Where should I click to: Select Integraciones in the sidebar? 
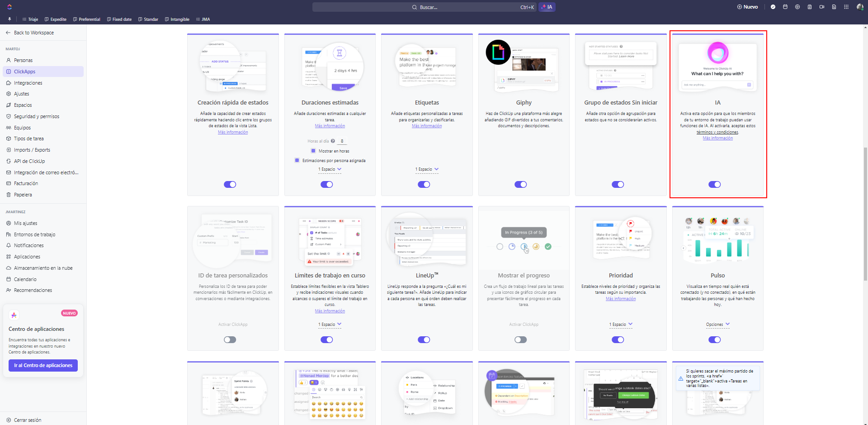point(28,83)
